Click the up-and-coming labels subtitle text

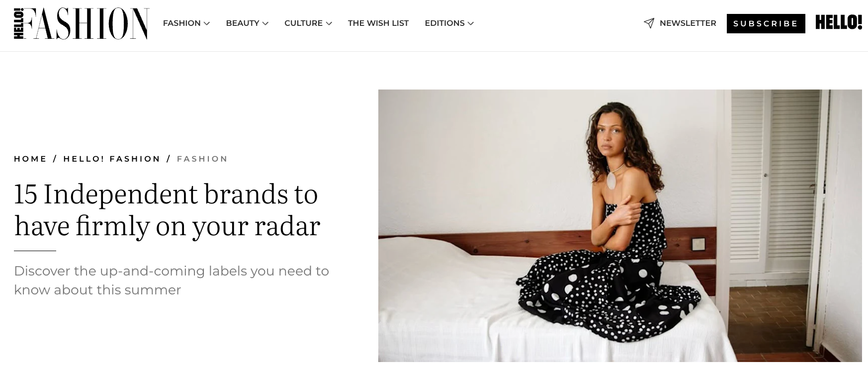coord(172,280)
